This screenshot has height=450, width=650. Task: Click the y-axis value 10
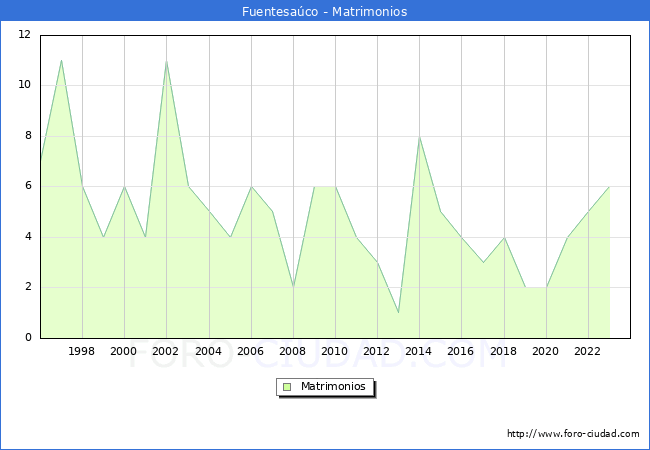25,85
